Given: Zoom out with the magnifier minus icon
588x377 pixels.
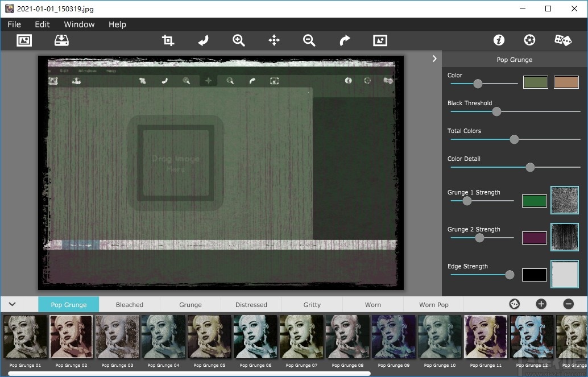Looking at the screenshot, I should click(x=309, y=40).
